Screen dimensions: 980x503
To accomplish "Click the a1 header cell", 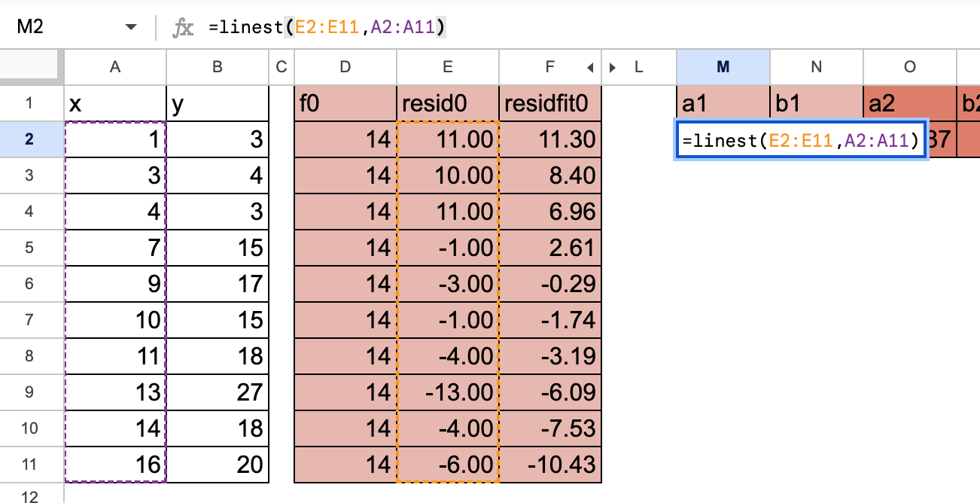I will [x=723, y=103].
